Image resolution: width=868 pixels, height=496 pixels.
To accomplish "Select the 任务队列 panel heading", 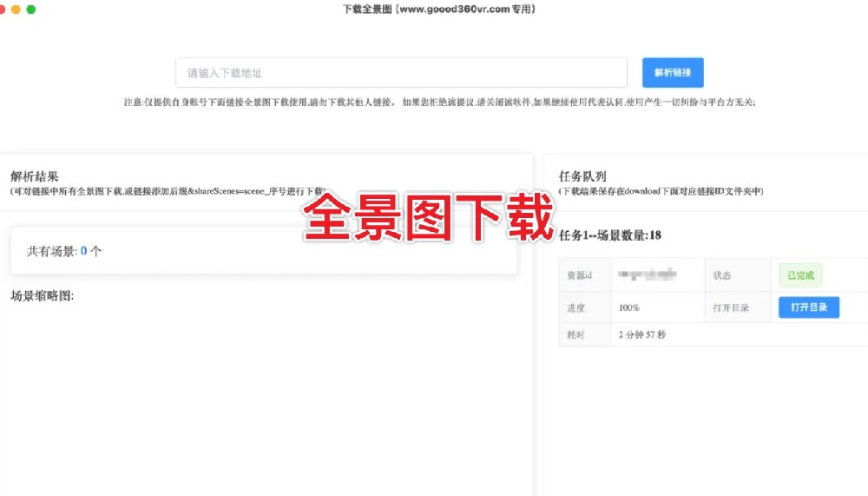I will click(582, 176).
